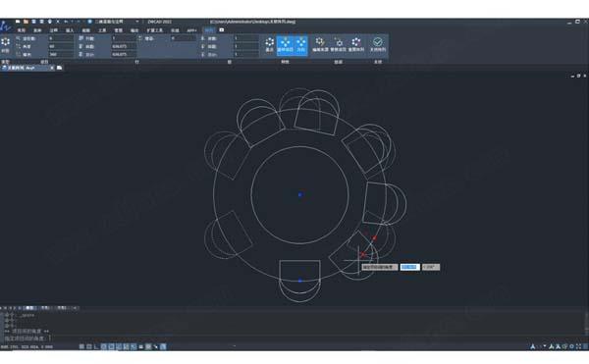Click the highlighted angle input box near cursor

click(409, 267)
